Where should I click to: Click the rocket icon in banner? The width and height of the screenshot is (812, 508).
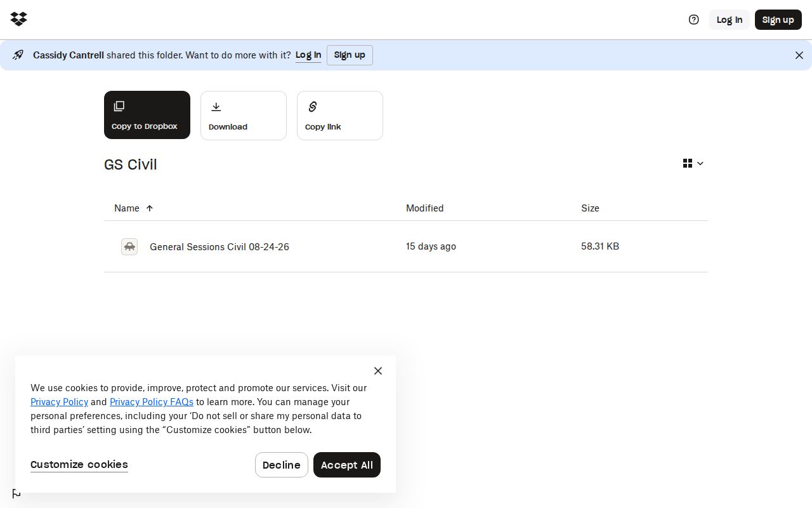pyautogui.click(x=18, y=55)
